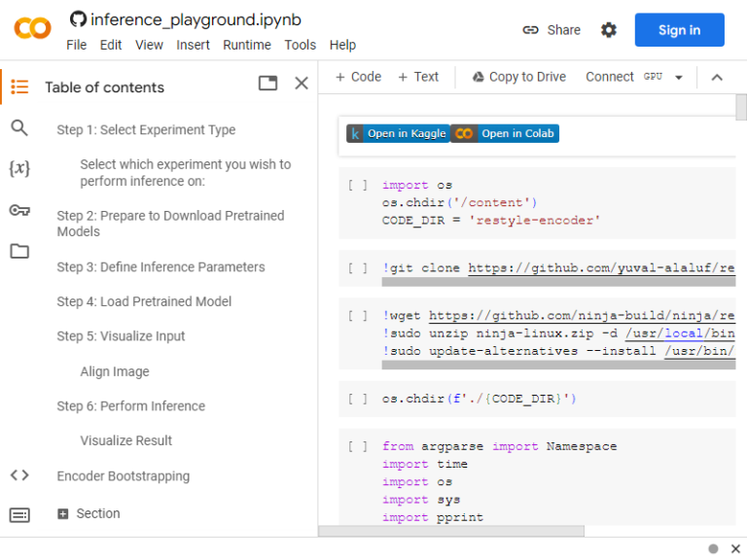Run the git clone code cell
The image size is (747, 560).
pyautogui.click(x=357, y=268)
